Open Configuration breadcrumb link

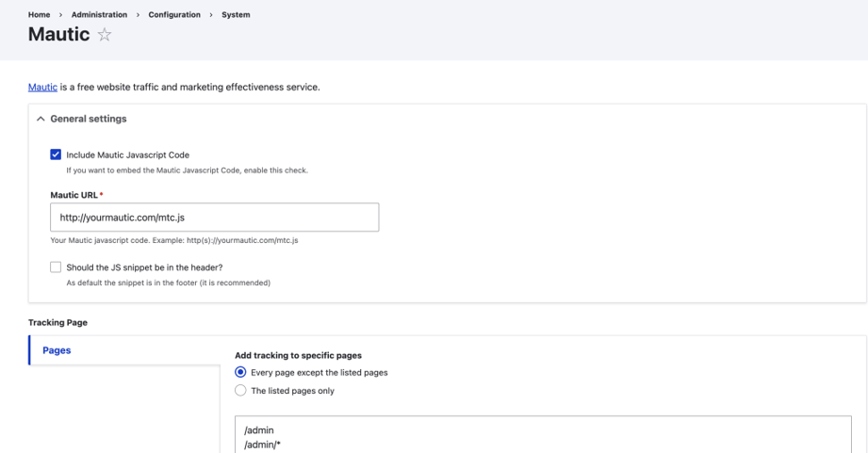[174, 15]
